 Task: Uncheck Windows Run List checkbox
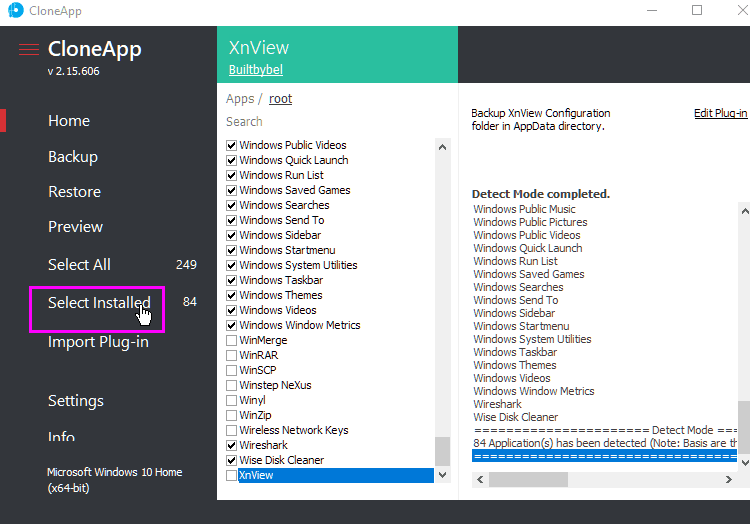232,175
